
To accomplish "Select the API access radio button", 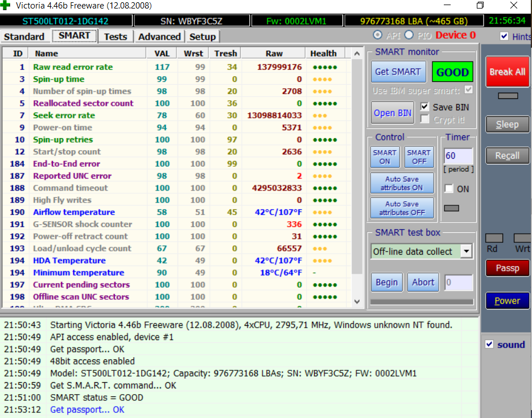I will coord(377,35).
